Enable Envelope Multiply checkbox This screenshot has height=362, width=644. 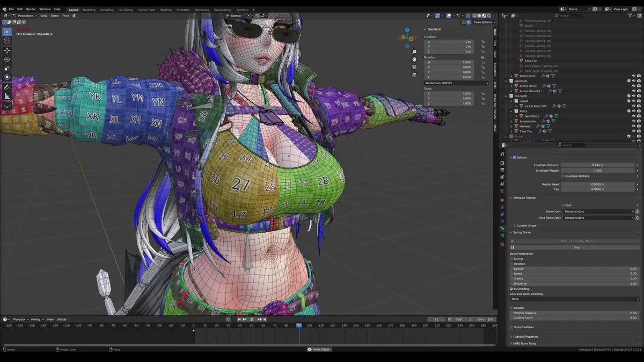click(562, 176)
